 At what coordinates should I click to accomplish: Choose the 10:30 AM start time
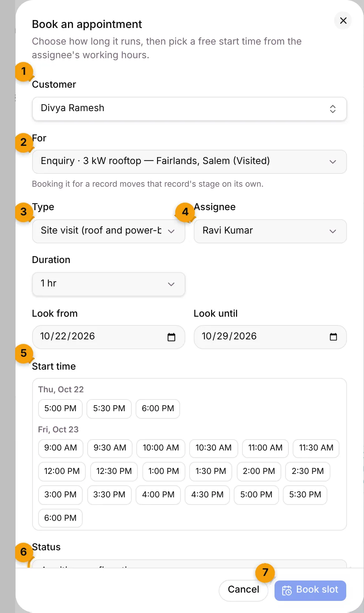pyautogui.click(x=214, y=448)
